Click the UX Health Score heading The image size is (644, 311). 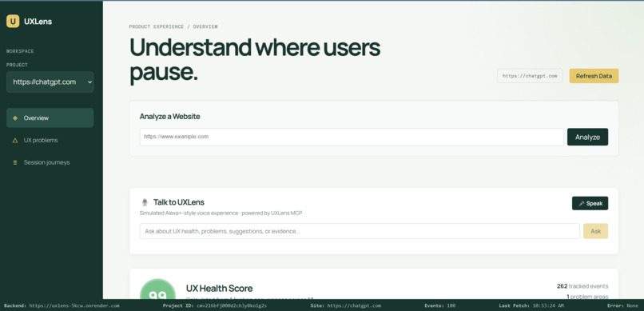coord(219,289)
